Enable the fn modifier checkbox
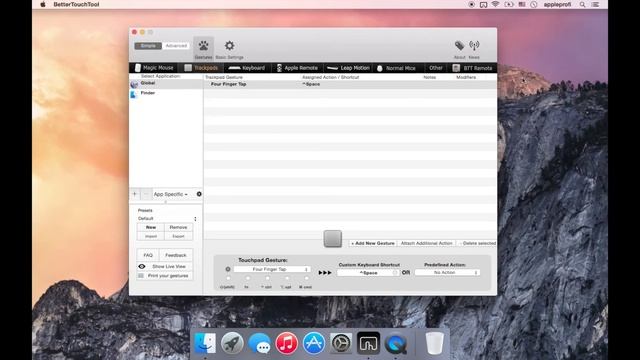This screenshot has width=640, height=360. click(248, 278)
